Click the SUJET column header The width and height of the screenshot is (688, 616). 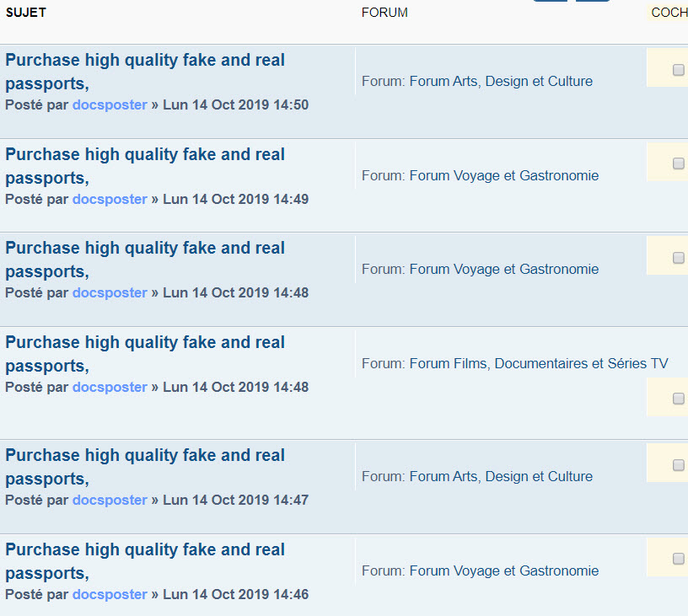(26, 13)
